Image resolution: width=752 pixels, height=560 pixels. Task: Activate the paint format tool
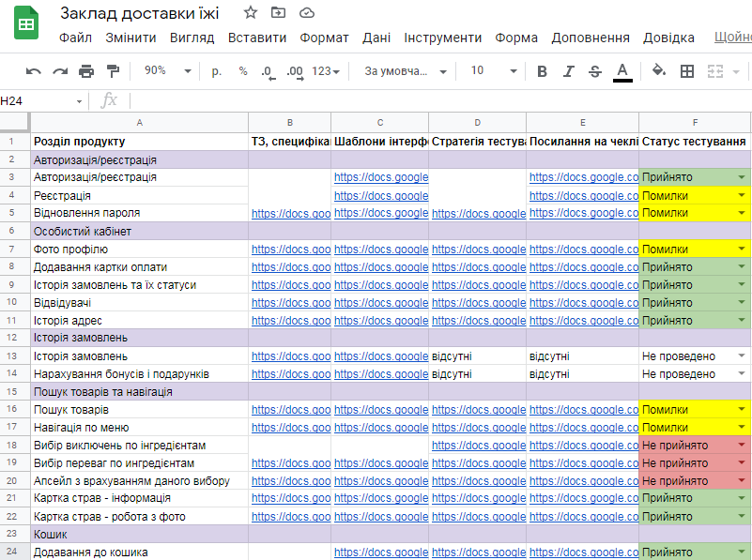pos(114,71)
